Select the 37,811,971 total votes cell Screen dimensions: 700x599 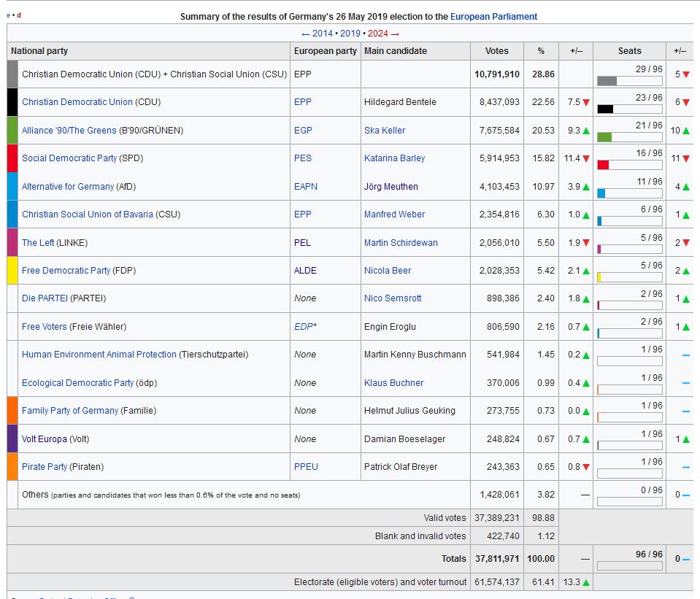497,559
